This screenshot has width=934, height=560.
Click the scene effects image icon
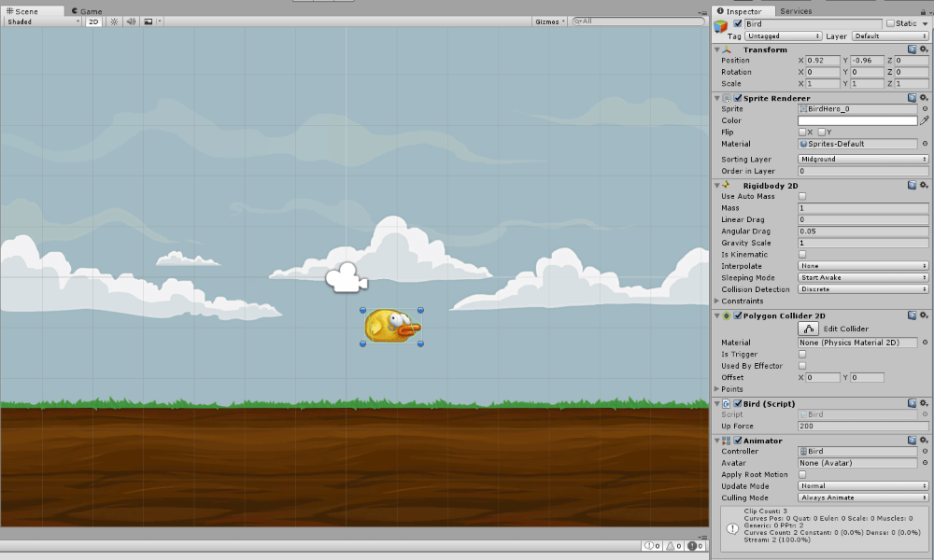pos(149,21)
